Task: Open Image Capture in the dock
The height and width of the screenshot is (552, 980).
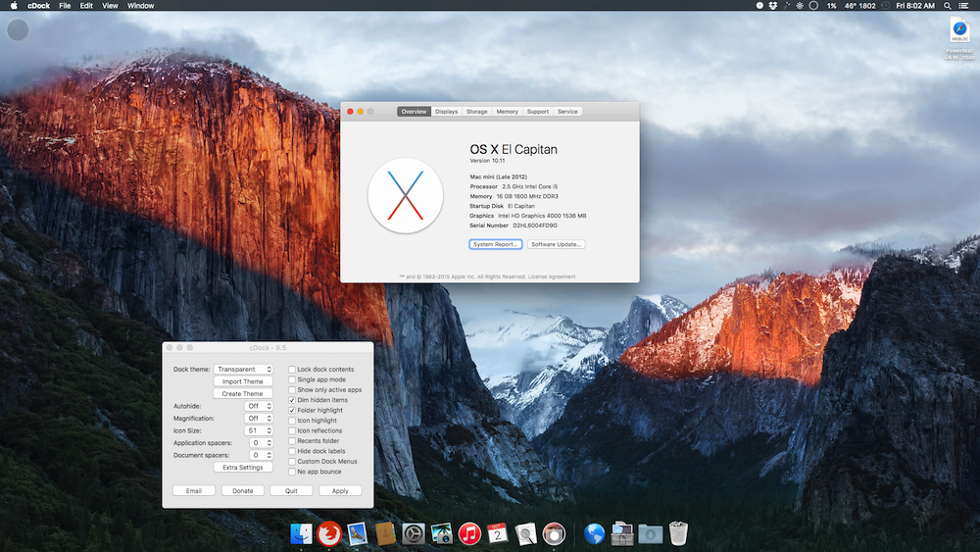Action: click(x=441, y=534)
